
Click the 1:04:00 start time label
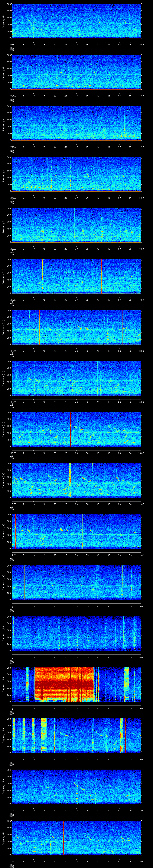(12, 198)
